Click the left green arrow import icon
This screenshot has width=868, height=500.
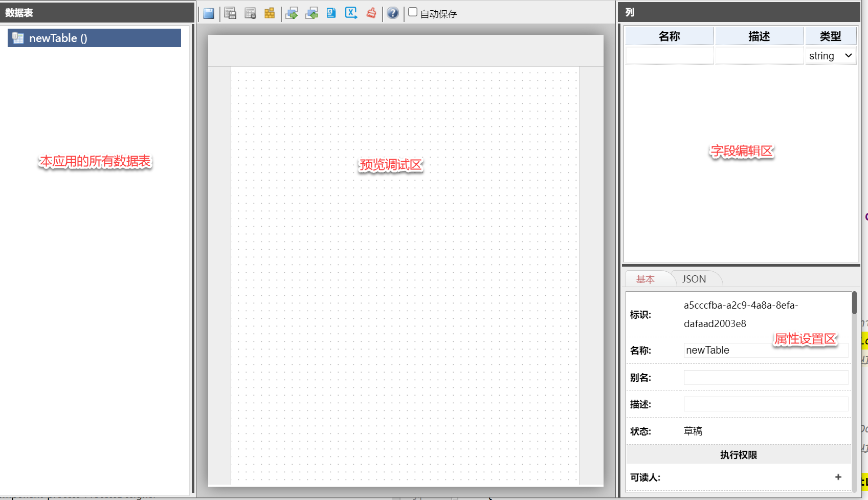click(311, 13)
